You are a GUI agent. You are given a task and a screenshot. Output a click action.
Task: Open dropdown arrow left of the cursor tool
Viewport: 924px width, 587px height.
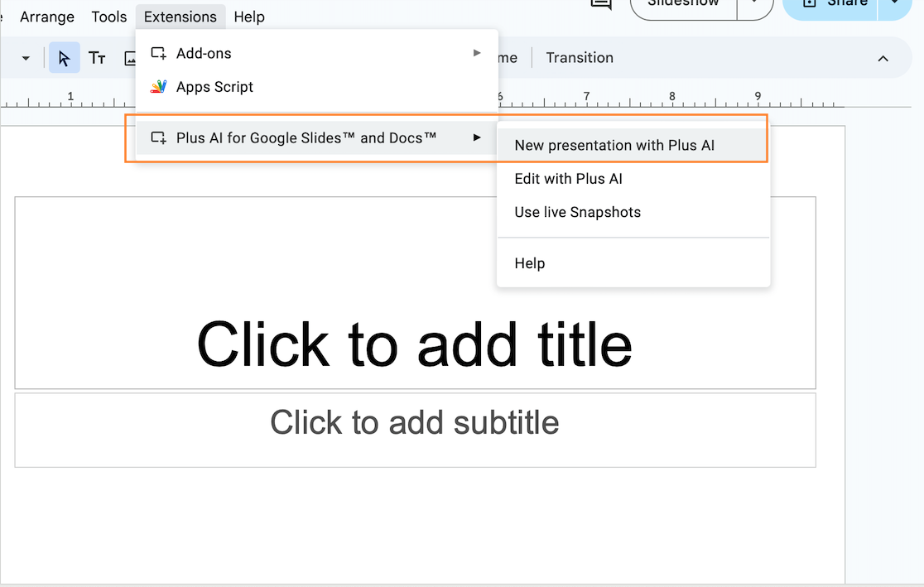(x=26, y=58)
